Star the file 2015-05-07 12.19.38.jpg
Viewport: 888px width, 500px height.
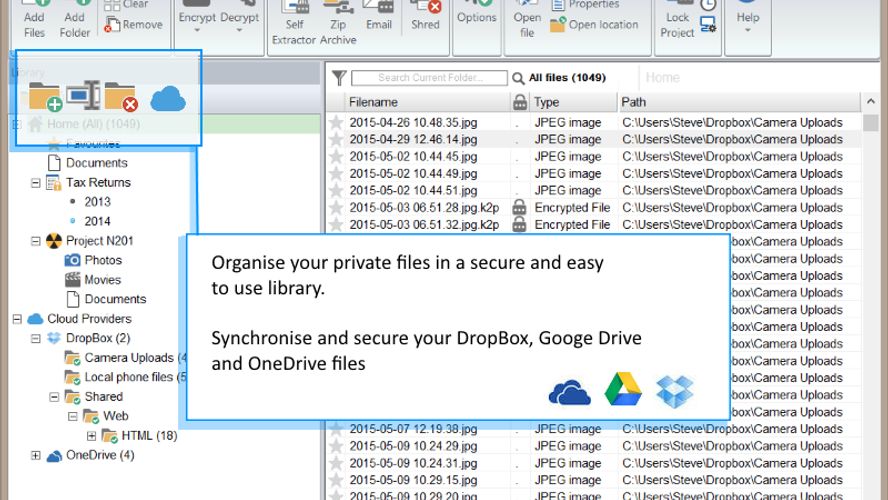click(336, 429)
